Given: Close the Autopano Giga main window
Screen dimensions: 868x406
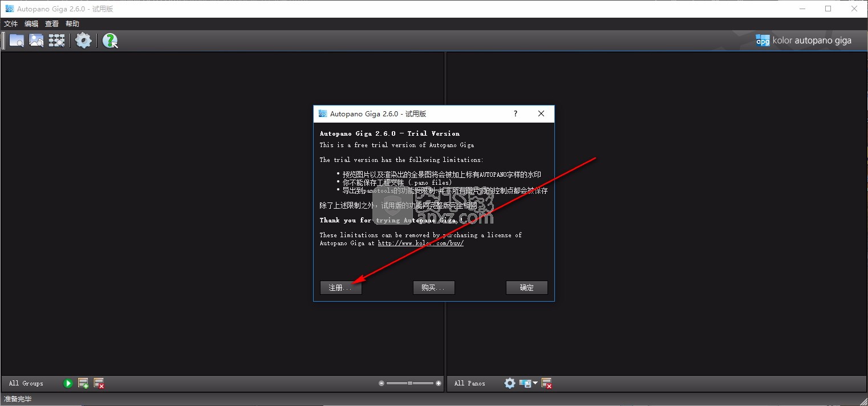Looking at the screenshot, I should [x=854, y=9].
